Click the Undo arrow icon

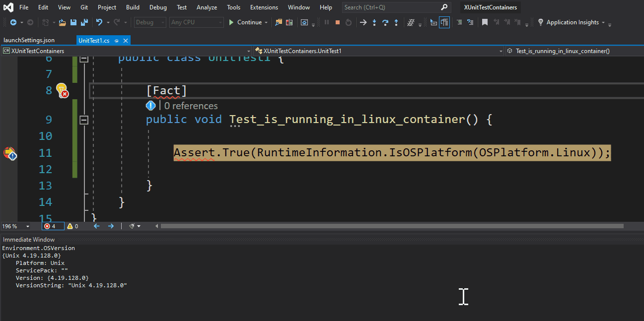[99, 22]
